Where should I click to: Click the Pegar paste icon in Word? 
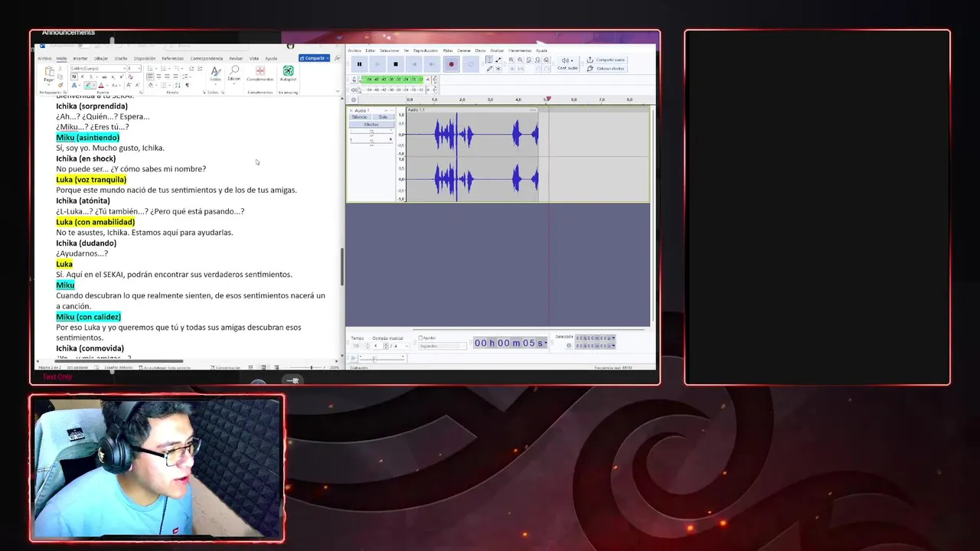coord(49,71)
